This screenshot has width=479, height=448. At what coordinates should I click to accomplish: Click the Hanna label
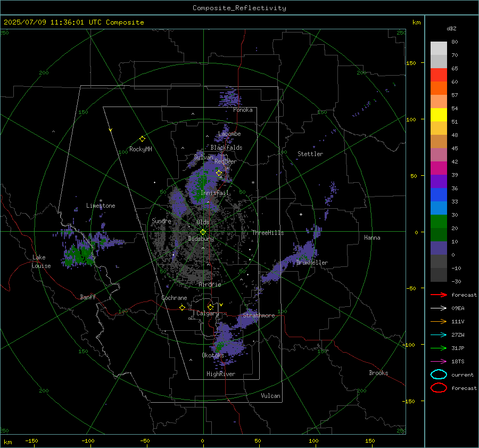point(372,238)
